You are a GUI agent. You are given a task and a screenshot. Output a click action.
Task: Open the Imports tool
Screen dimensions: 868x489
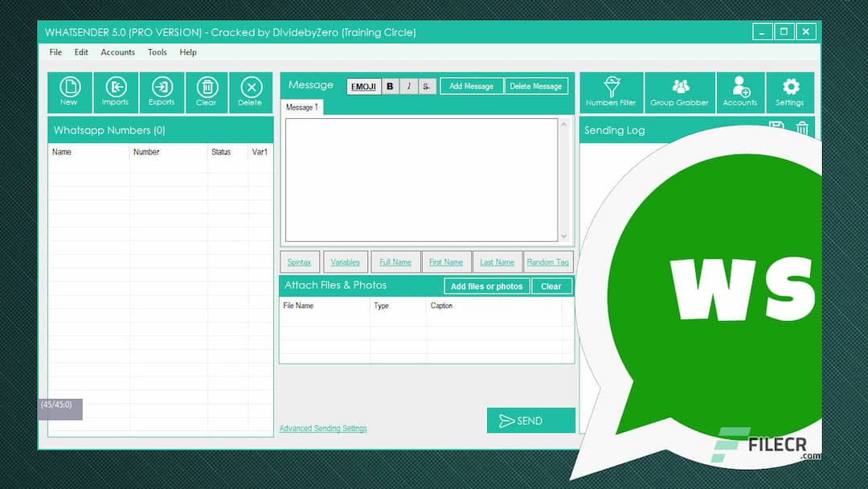116,92
